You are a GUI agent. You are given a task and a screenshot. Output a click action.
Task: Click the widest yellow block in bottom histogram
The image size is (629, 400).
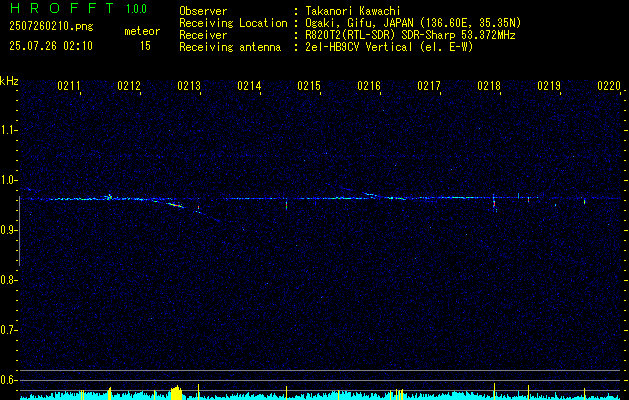(x=176, y=393)
